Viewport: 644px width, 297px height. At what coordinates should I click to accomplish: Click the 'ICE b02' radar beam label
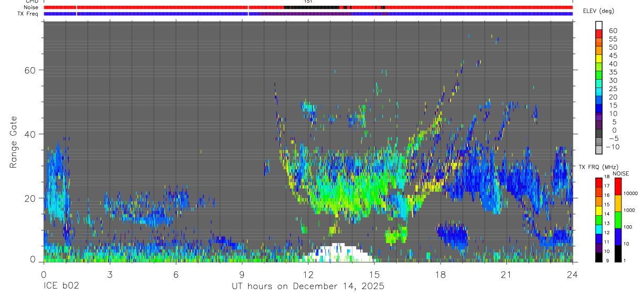(62, 287)
